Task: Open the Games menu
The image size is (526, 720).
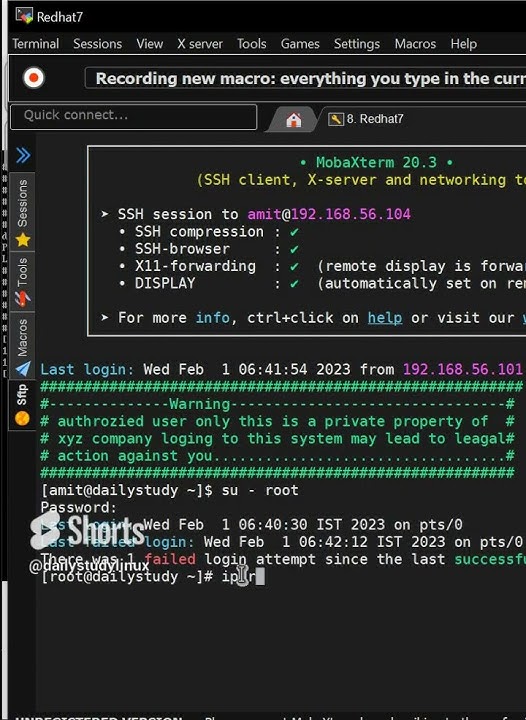Action: pyautogui.click(x=300, y=44)
